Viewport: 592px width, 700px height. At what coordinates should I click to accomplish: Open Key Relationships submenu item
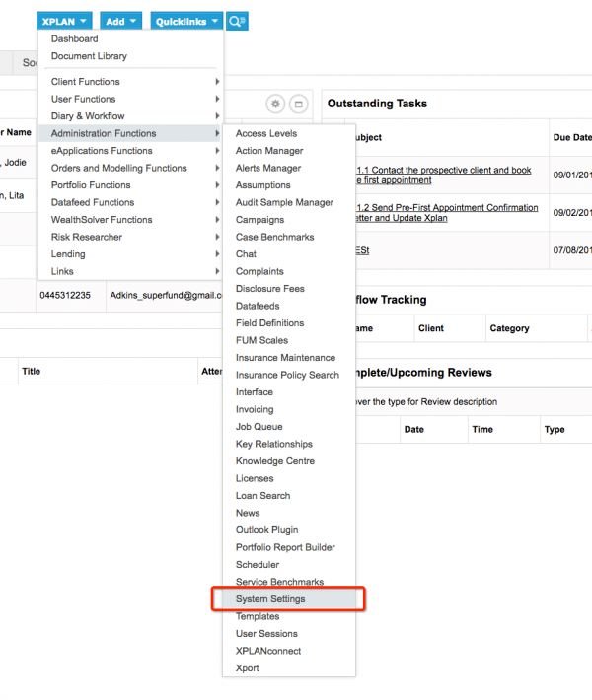pos(274,444)
